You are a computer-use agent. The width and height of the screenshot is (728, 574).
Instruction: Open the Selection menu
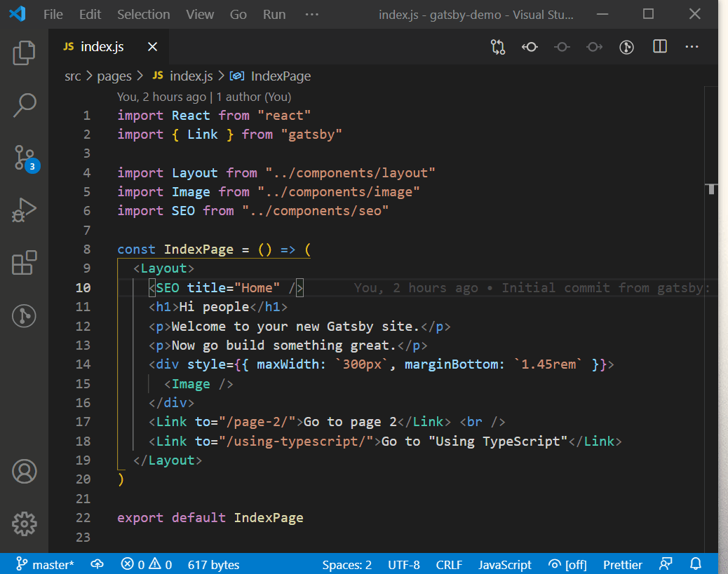143,14
